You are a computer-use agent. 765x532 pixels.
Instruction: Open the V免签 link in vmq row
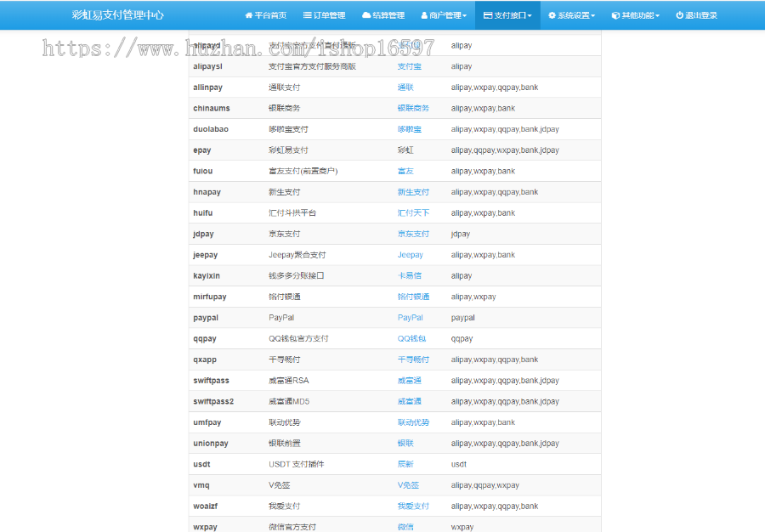coord(408,485)
